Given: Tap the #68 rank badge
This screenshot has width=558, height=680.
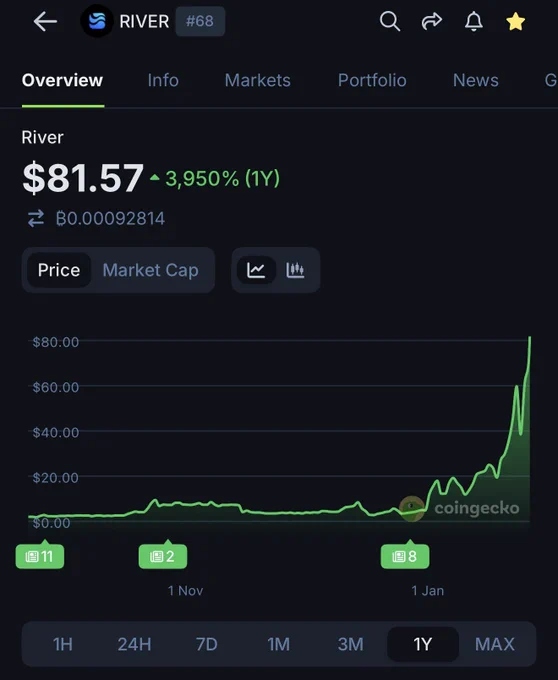Looking at the screenshot, I should [200, 21].
